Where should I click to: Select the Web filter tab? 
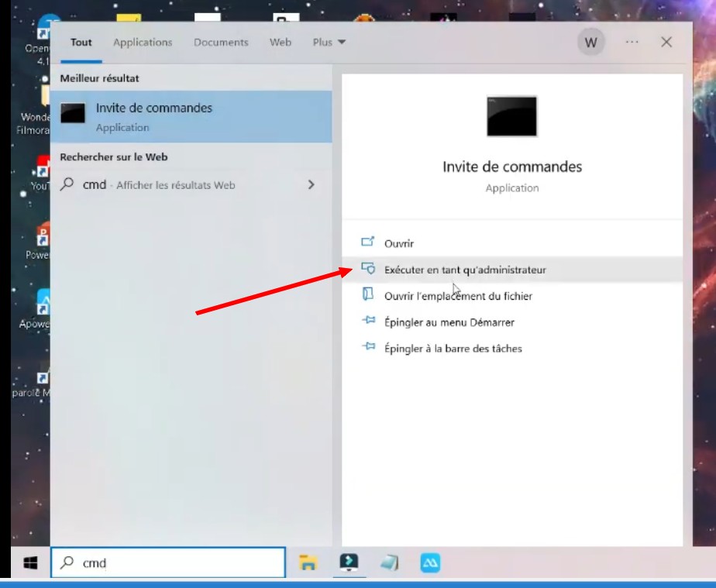pos(281,43)
